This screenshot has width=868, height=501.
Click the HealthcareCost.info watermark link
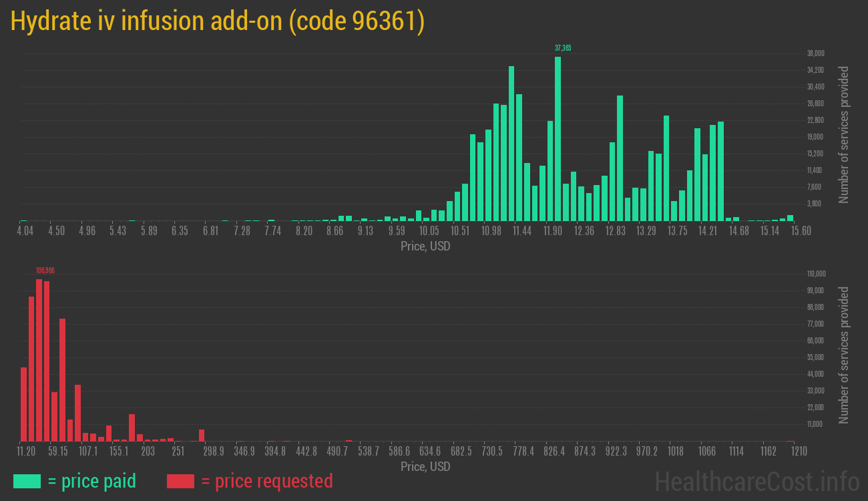click(756, 481)
